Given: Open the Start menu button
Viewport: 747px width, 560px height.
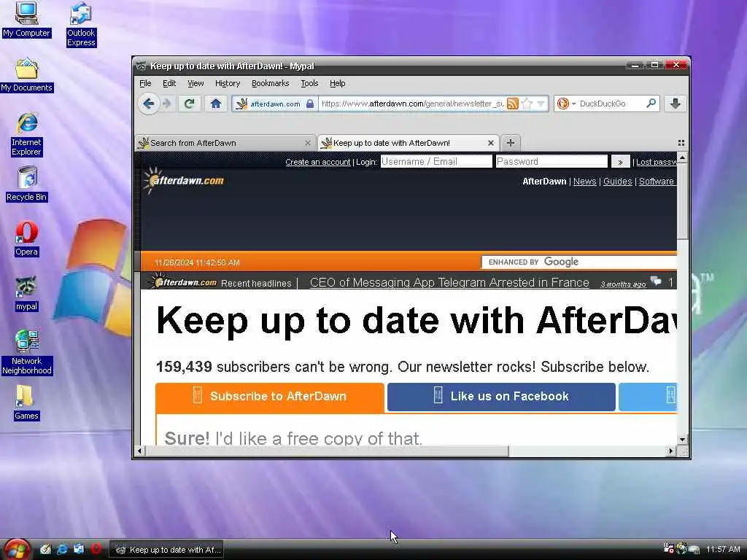Looking at the screenshot, I should (x=16, y=549).
